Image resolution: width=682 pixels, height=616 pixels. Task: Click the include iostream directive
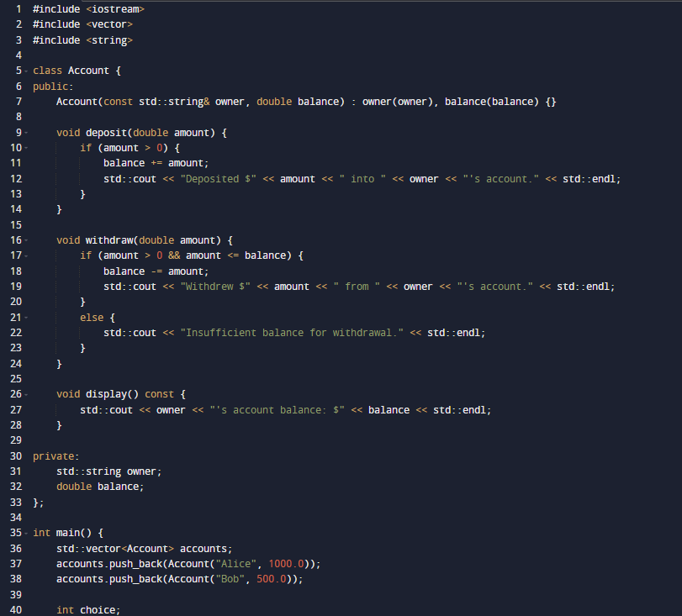click(x=87, y=8)
